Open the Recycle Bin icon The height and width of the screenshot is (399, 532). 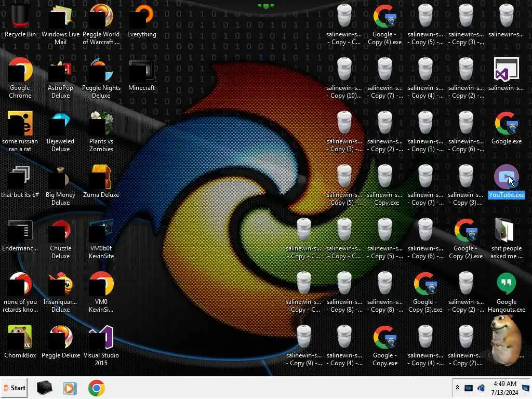(20, 21)
